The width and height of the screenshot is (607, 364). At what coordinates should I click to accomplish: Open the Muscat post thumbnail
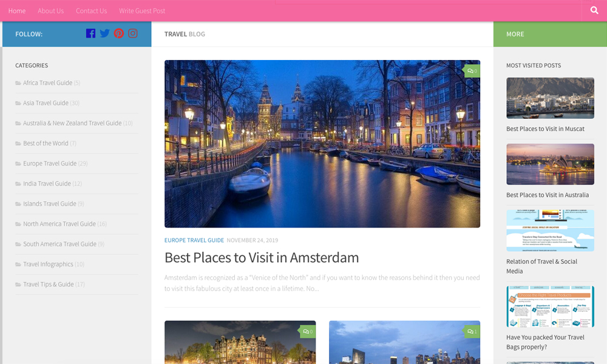click(x=550, y=98)
